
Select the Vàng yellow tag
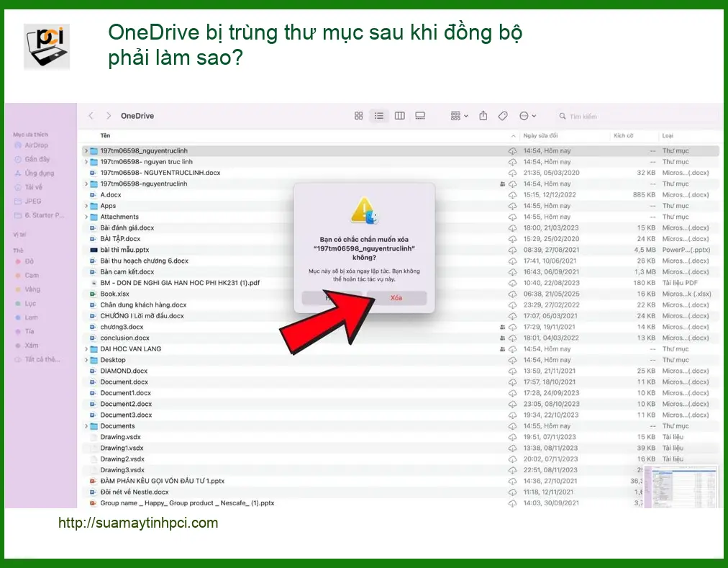click(28, 289)
